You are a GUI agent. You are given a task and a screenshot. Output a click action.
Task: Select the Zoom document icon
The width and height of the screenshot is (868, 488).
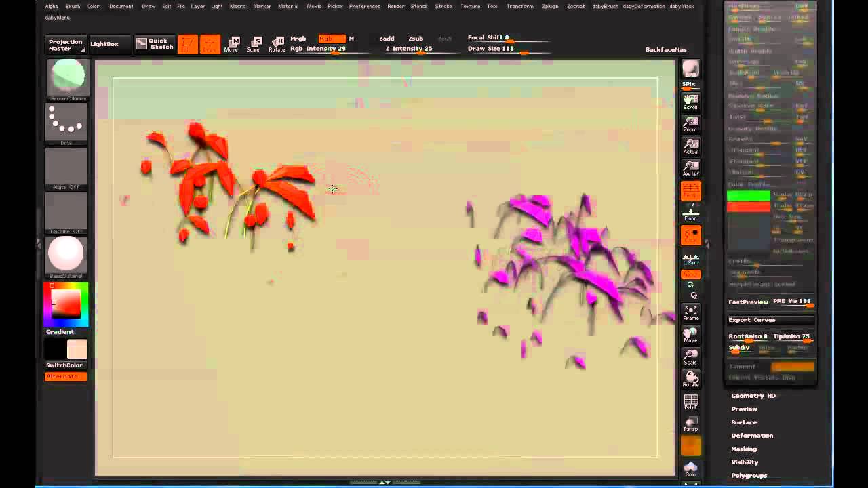[x=690, y=124]
